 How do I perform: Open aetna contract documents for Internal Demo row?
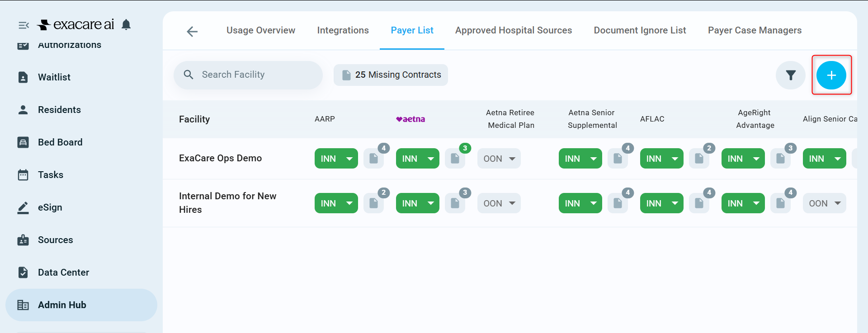point(455,203)
